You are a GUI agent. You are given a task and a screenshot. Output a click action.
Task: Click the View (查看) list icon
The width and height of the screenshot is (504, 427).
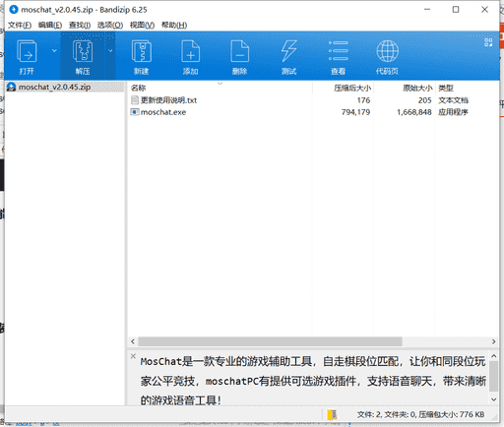[339, 51]
